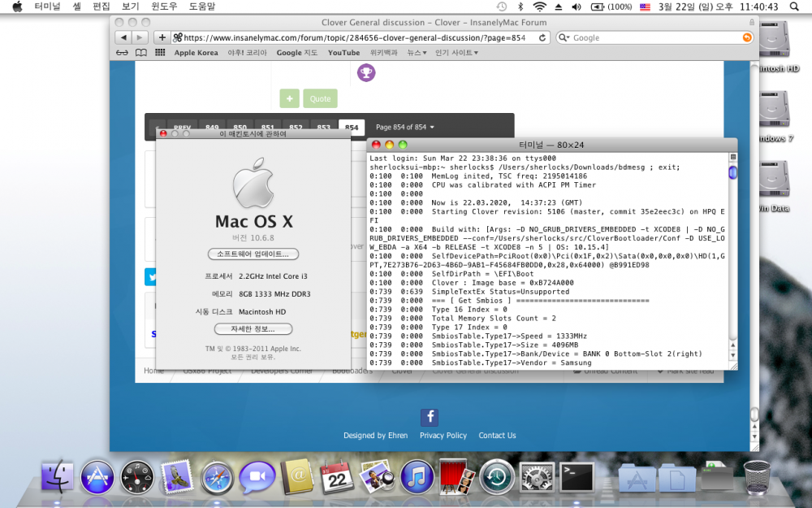Open iChat from the Dock

[257, 477]
